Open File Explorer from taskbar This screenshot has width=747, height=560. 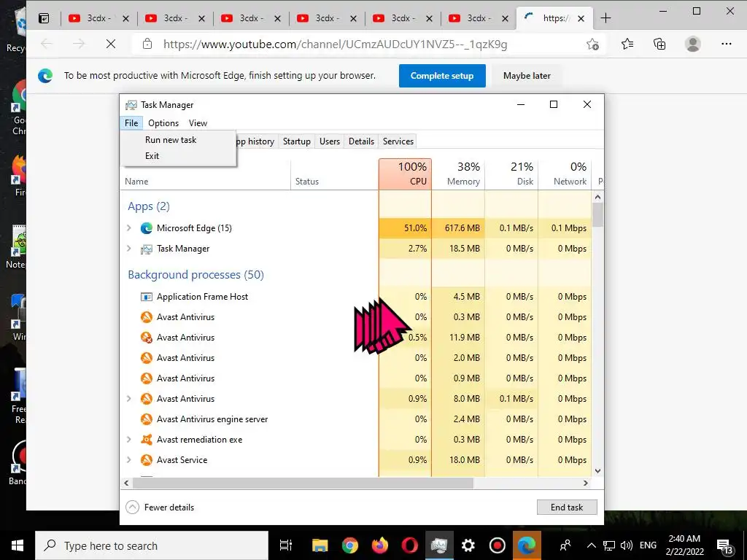320,545
